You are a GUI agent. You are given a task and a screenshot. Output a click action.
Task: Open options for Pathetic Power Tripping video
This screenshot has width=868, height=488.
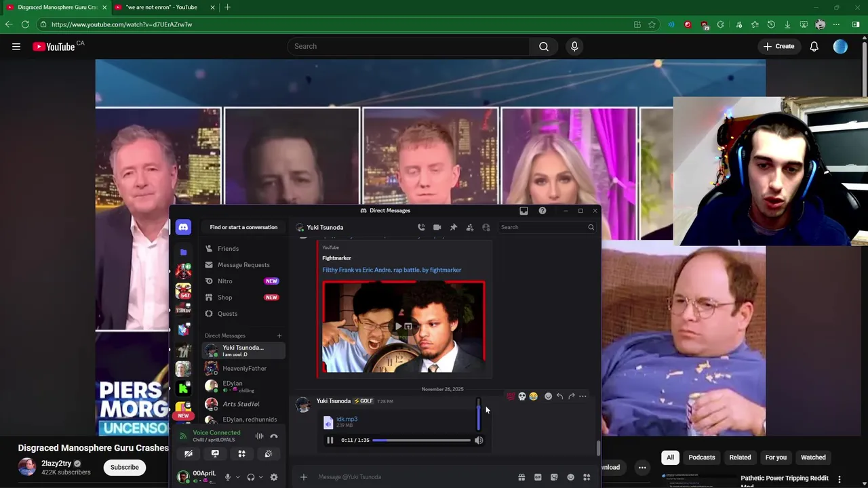839,479
